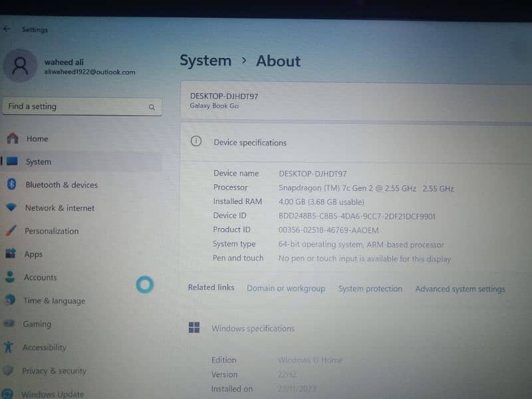Open the System protection link
The height and width of the screenshot is (399, 532).
coord(370,289)
